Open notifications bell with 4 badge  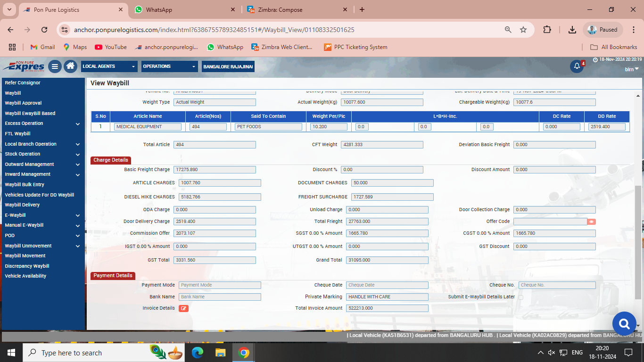click(577, 66)
